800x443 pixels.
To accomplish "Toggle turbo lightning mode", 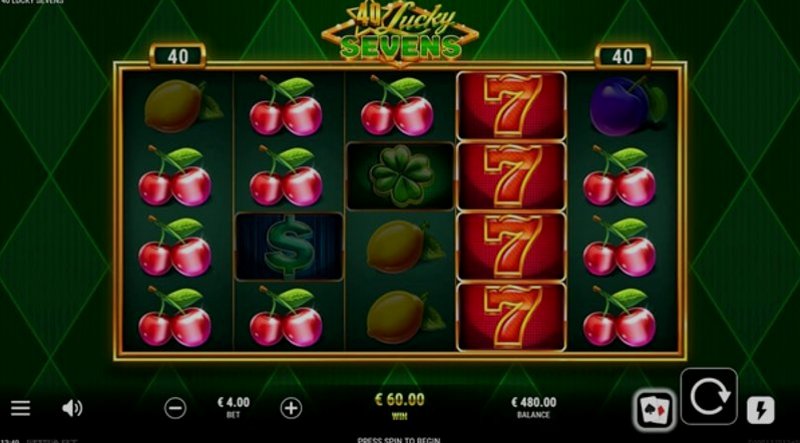I will pos(761,410).
